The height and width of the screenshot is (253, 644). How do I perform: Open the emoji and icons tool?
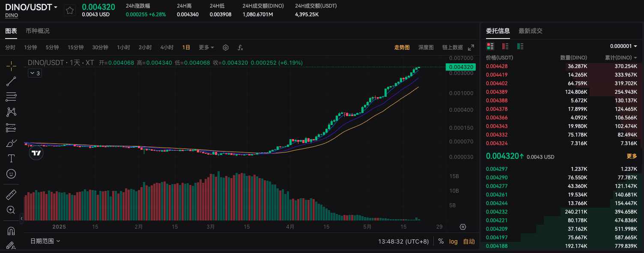(x=12, y=174)
